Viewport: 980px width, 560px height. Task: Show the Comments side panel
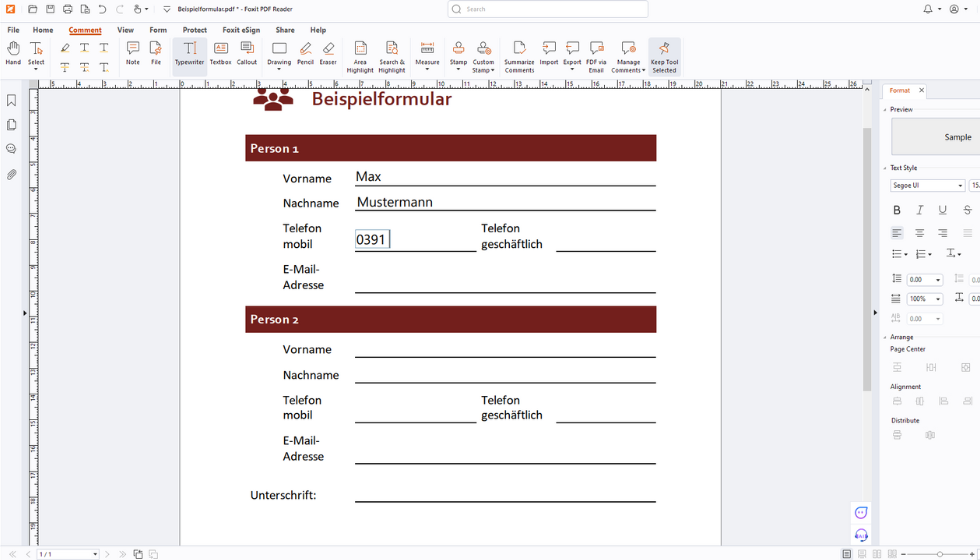coord(11,149)
